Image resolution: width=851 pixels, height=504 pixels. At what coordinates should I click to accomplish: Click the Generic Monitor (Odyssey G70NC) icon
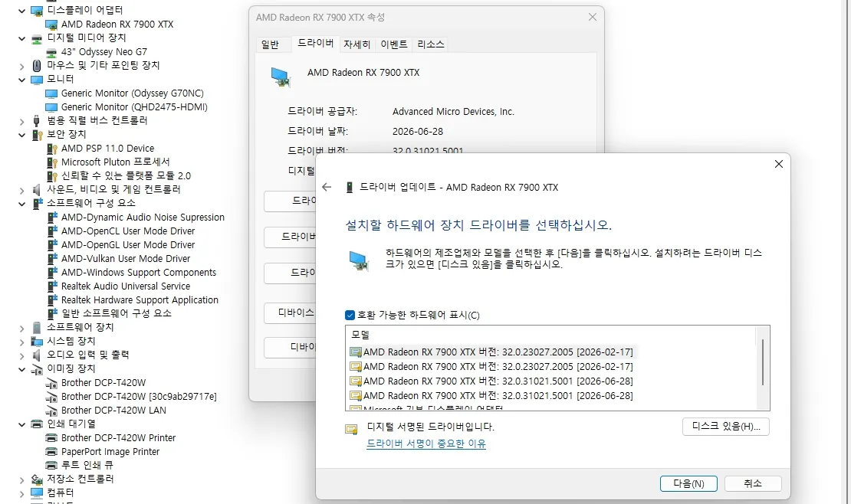pos(51,93)
